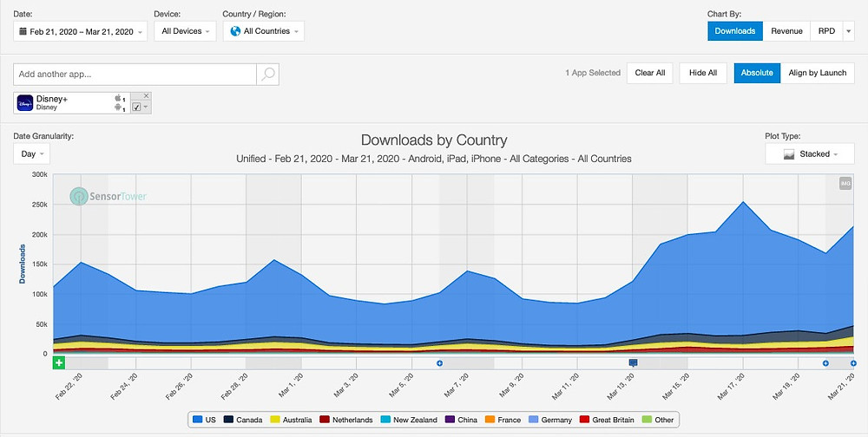Toggle Australia series in legend
The image size is (868, 437).
(x=291, y=420)
